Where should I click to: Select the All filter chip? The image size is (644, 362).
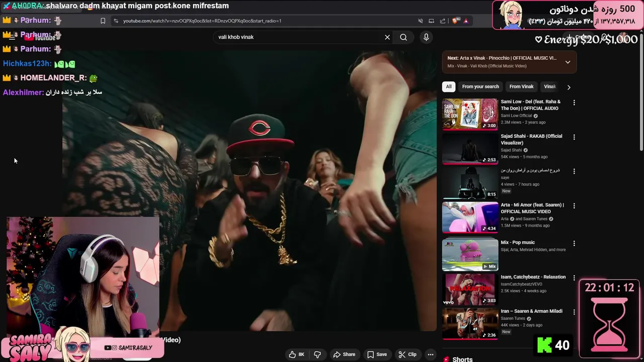[449, 86]
